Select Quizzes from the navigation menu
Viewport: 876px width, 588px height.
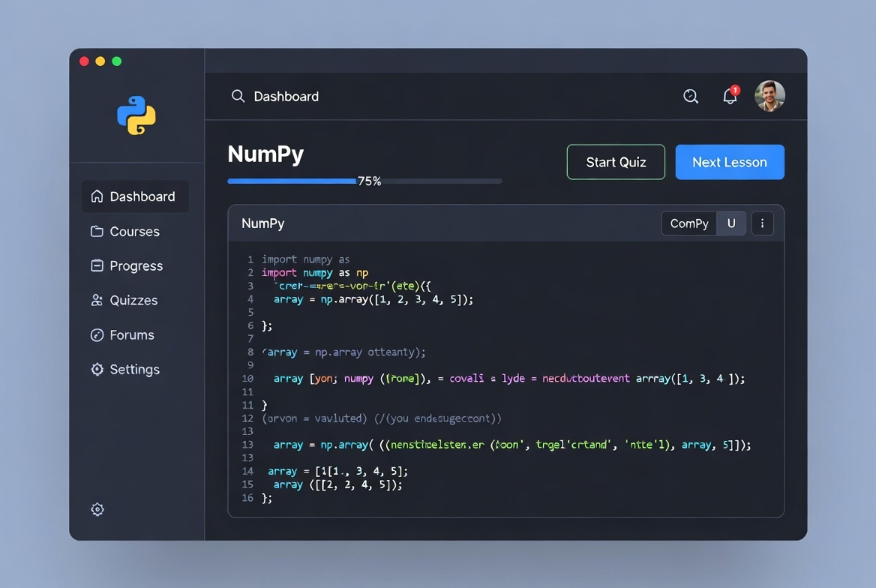pos(133,300)
